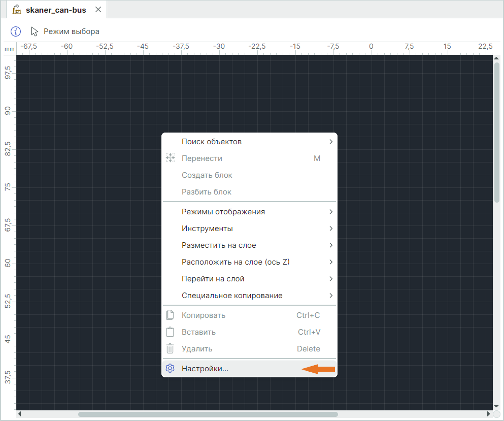Open the Инструменты submenu
The width and height of the screenshot is (504, 421).
[249, 229]
